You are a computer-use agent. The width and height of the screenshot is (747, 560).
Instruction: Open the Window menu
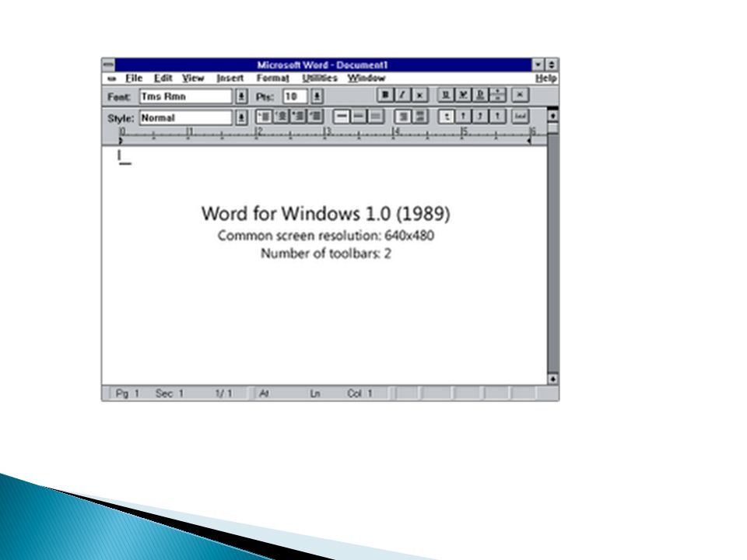click(366, 78)
